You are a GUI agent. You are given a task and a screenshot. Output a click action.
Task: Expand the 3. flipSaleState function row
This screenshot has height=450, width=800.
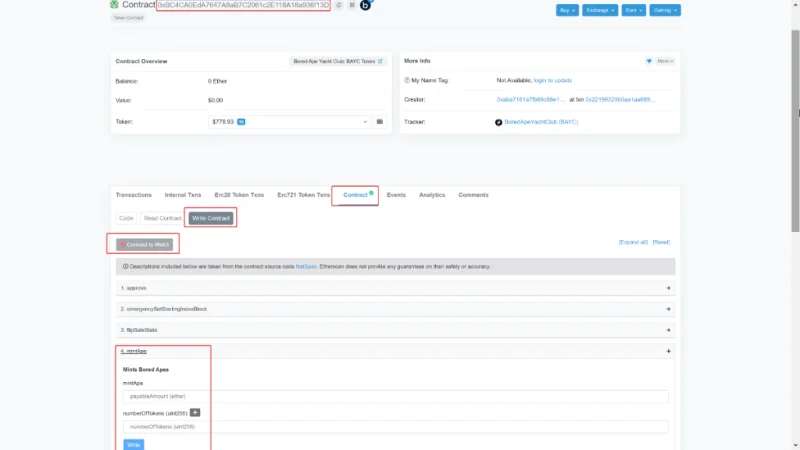(395, 330)
